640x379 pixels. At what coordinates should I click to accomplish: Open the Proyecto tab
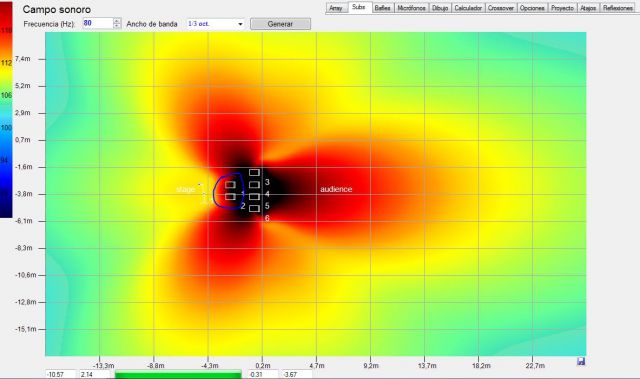coord(562,8)
